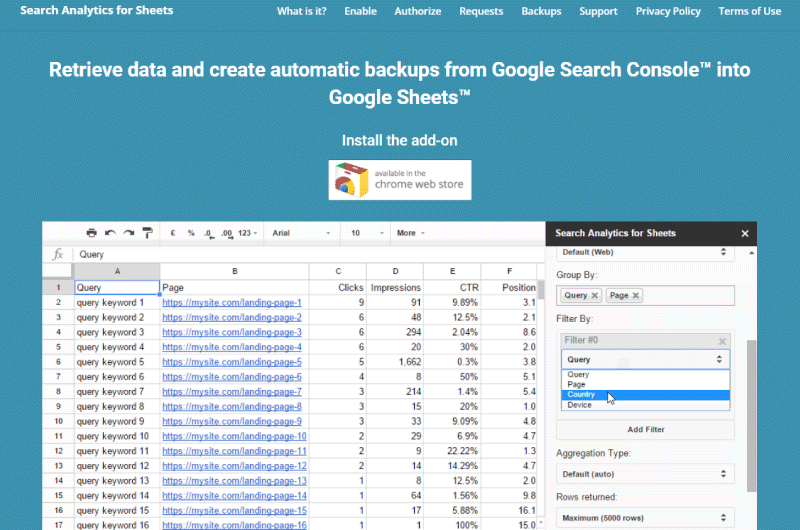Click the increase decimal places icon
Screen dimensions: 800x530
[x=227, y=234]
